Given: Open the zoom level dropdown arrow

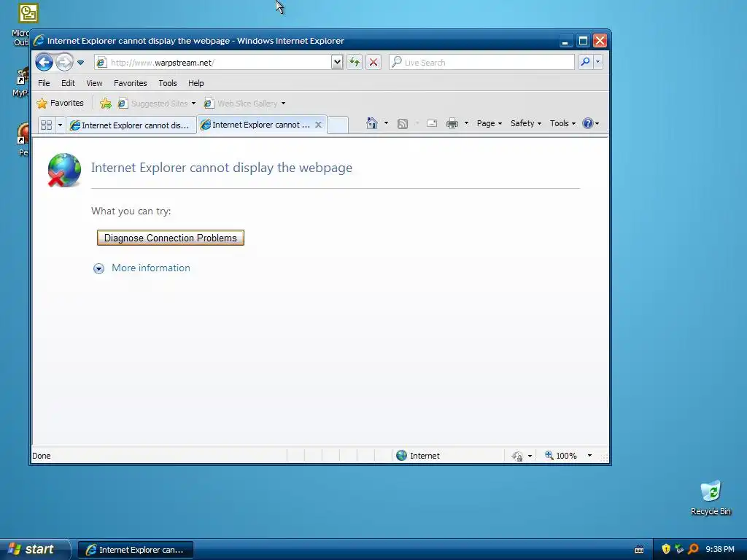Looking at the screenshot, I should click(589, 456).
